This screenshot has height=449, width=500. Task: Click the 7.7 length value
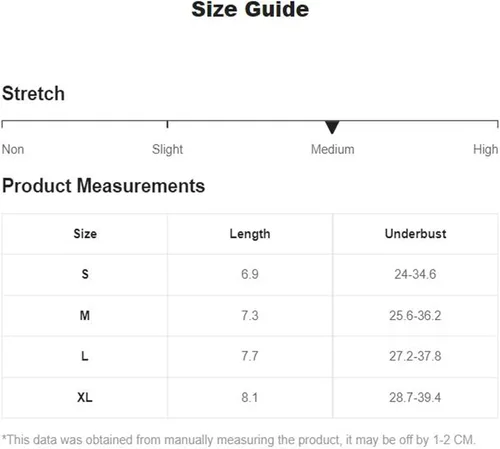(x=250, y=356)
